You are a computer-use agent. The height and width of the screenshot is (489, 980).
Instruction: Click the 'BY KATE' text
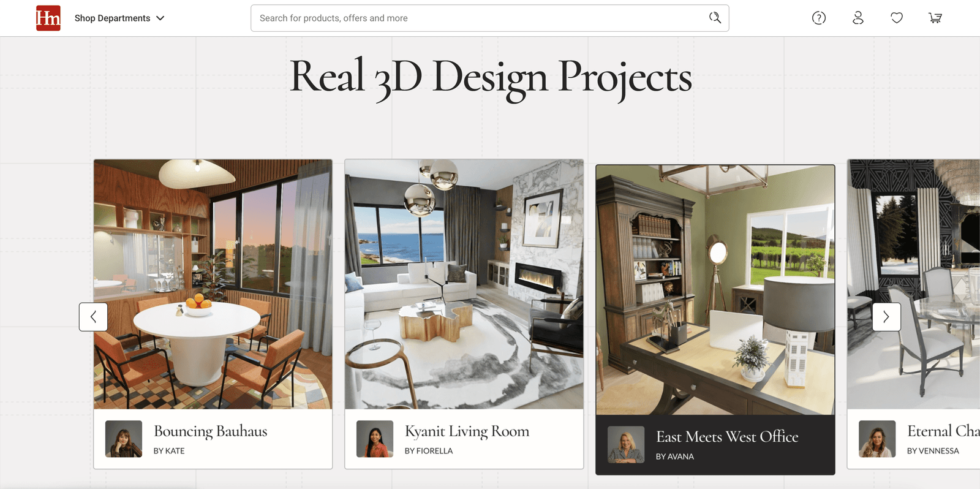click(x=169, y=451)
